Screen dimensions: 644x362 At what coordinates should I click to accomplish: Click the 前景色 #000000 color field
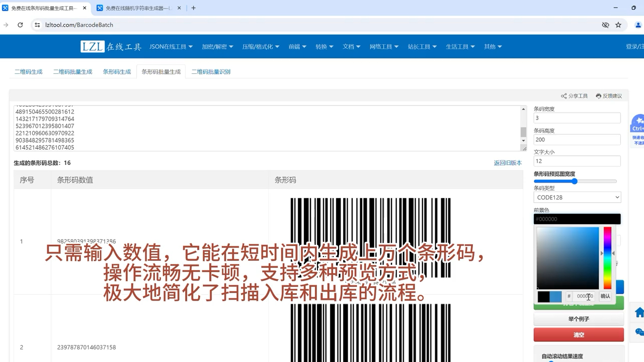coord(577,219)
